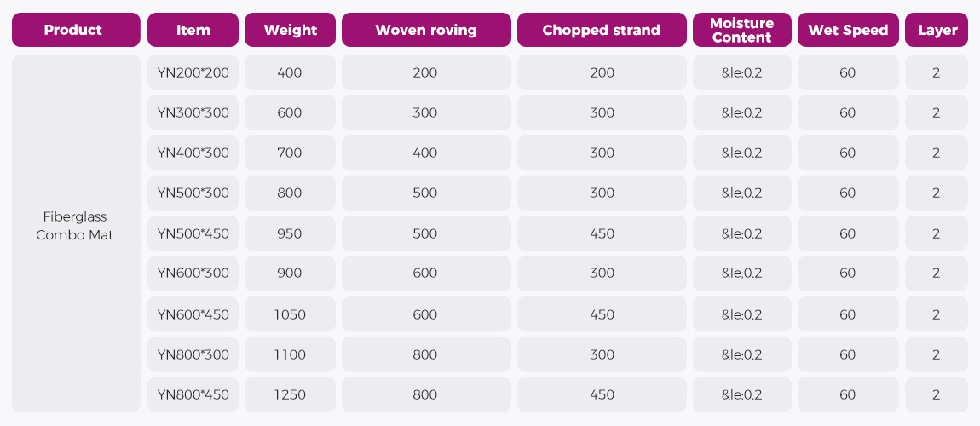The image size is (980, 426).
Task: Click the 1250 weight cell
Action: [x=290, y=394]
